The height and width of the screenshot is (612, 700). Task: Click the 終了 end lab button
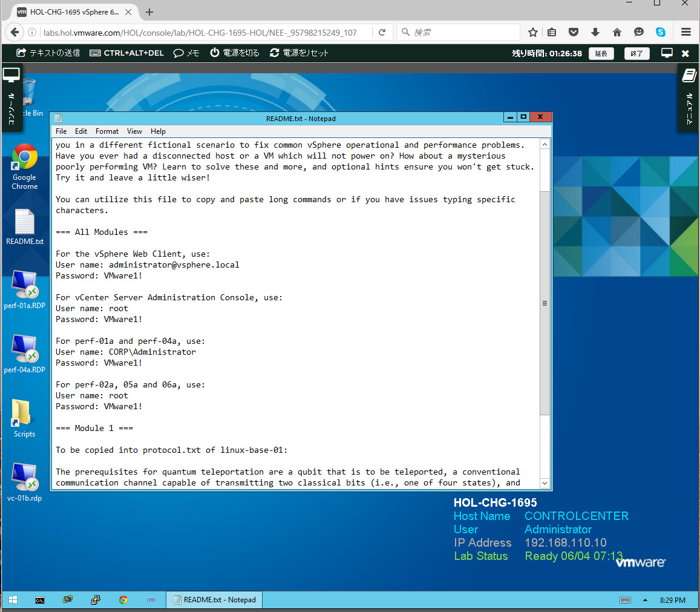[x=636, y=53]
